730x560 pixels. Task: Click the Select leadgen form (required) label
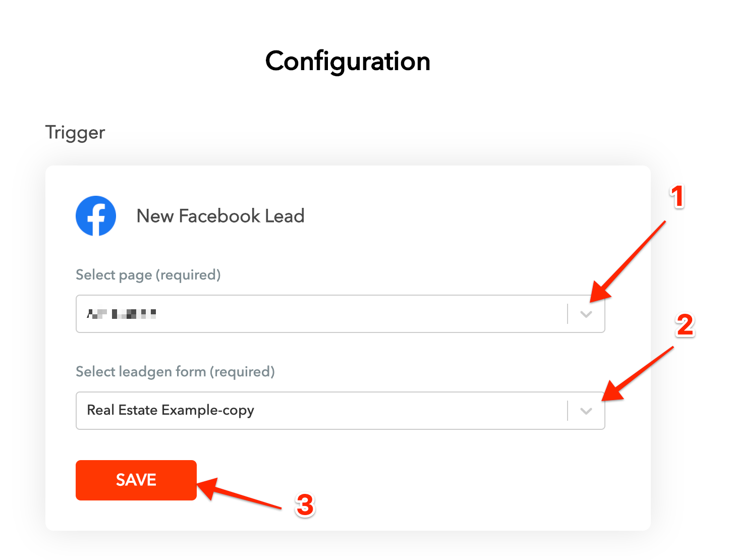[175, 372]
